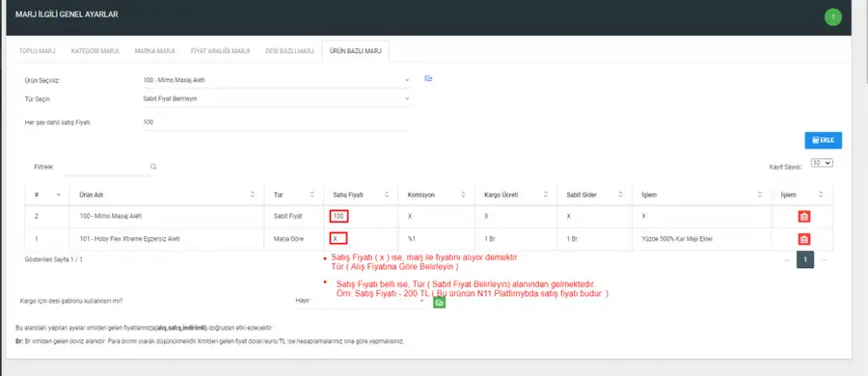This screenshot has height=376, width=868.
Task: Open the Tür Seçin type dropdown
Action: (x=276, y=98)
